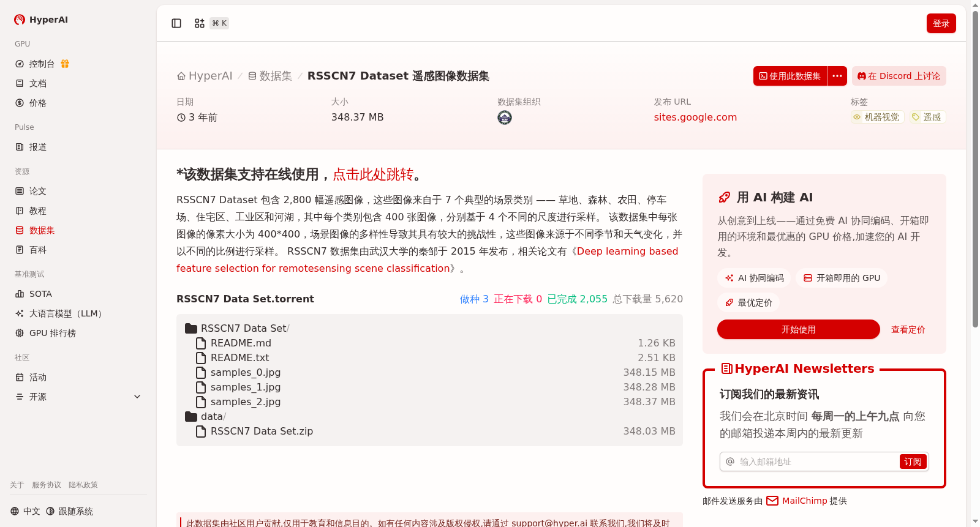Open 论文 in the sidebar
The height and width of the screenshot is (527, 980).
[38, 191]
